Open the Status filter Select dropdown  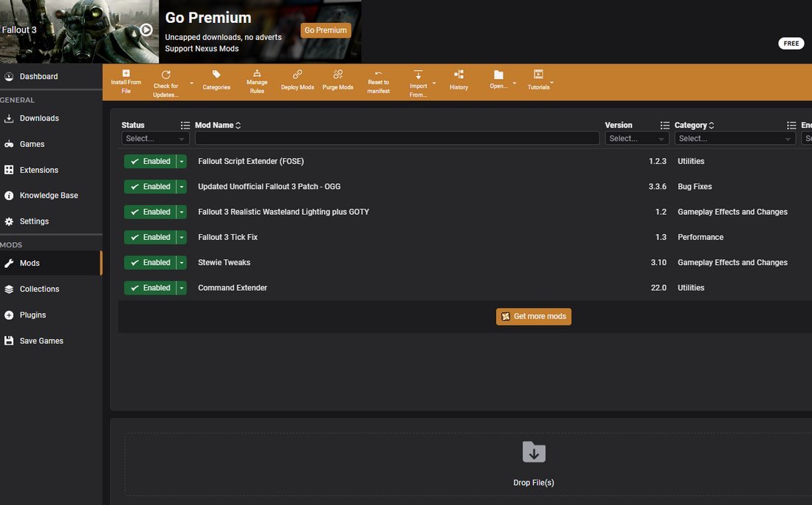(155, 138)
